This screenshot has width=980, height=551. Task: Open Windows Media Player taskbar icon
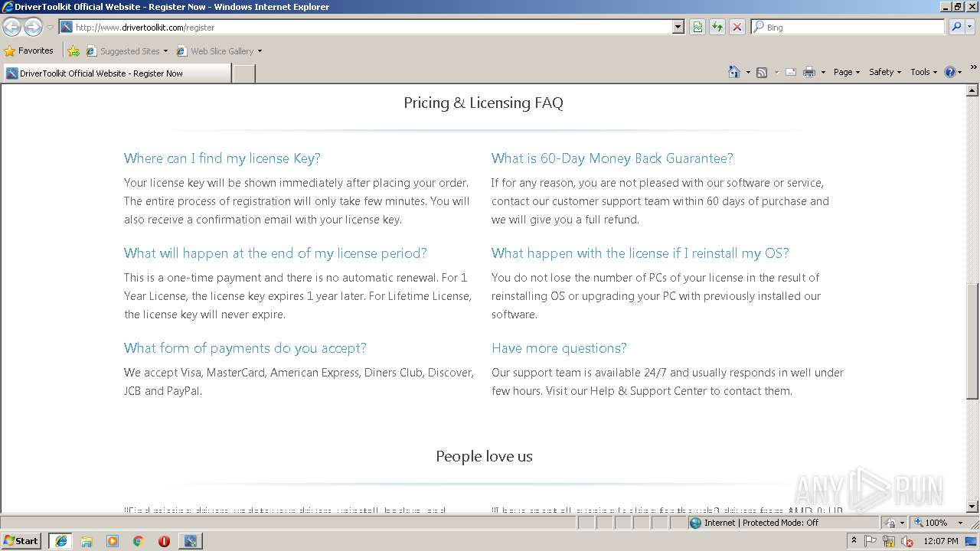[x=113, y=541]
